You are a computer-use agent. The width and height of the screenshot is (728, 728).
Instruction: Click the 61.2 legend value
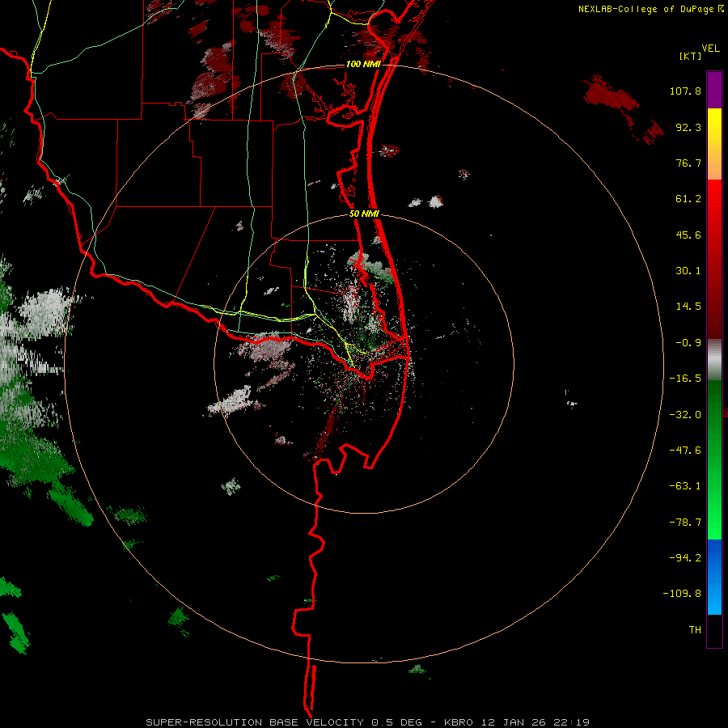pyautogui.click(x=688, y=199)
